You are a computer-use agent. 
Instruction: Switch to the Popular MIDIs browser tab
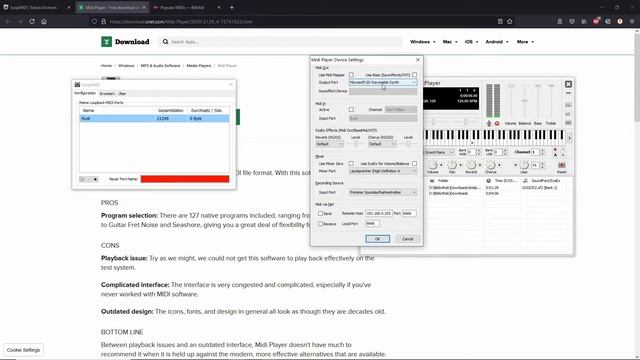(x=187, y=7)
